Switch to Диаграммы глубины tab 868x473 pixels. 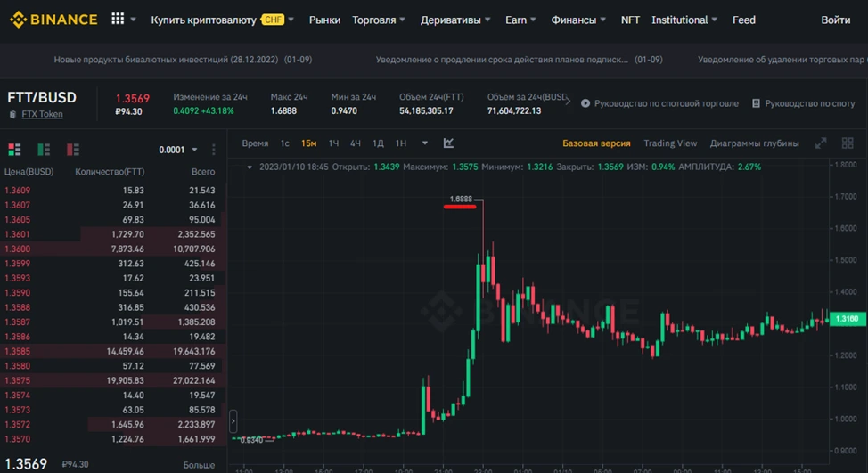754,143
